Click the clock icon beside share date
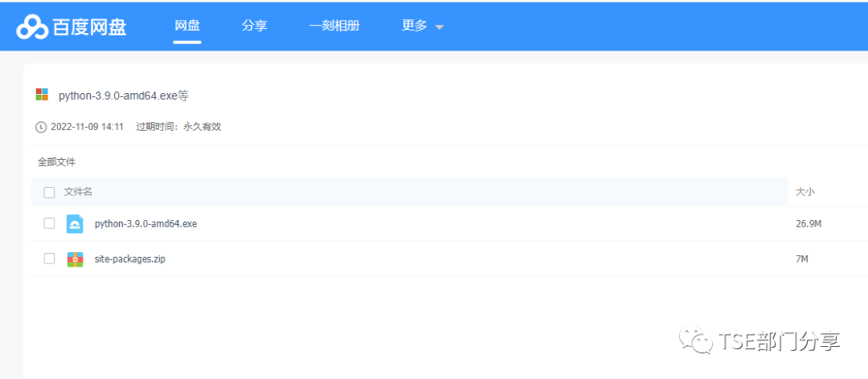This screenshot has width=868, height=379. pyautogui.click(x=41, y=127)
